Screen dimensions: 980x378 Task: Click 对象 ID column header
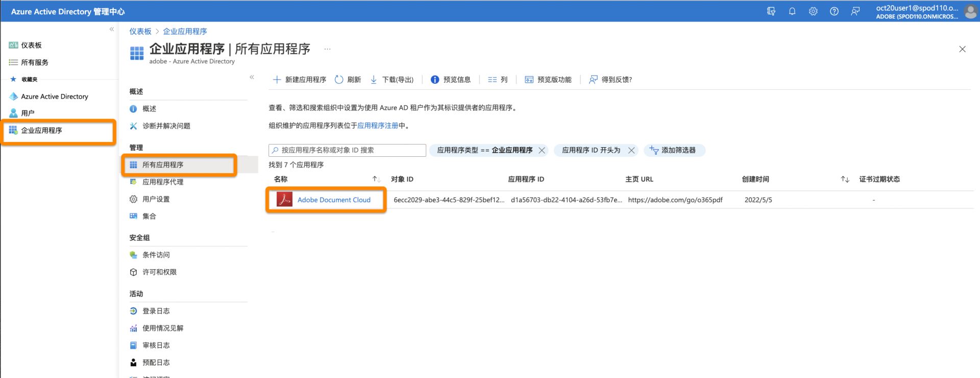(x=402, y=179)
